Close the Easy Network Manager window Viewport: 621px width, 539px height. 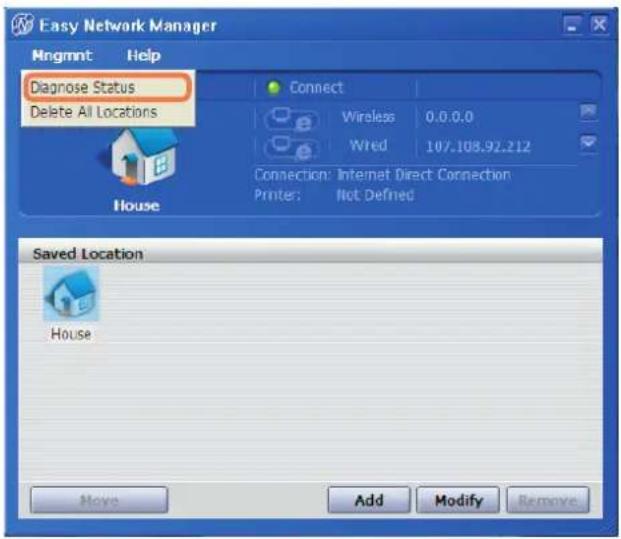tap(599, 25)
